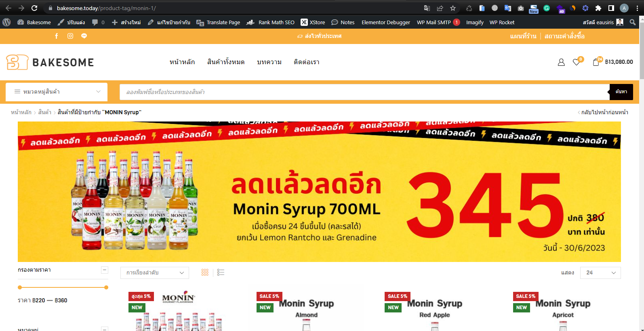Image resolution: width=644 pixels, height=331 pixels.
Task: Go to the home page nav link
Action: pos(182,62)
